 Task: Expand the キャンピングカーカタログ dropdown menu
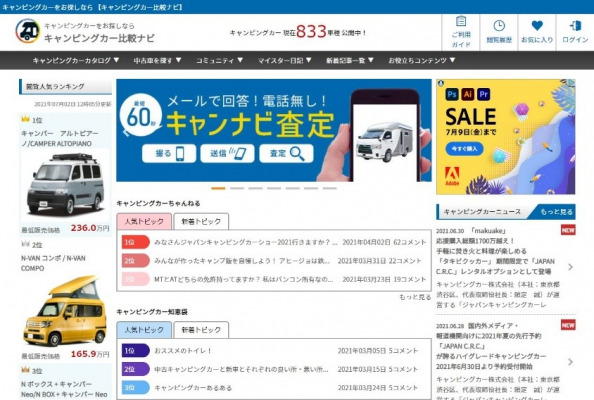(x=76, y=60)
